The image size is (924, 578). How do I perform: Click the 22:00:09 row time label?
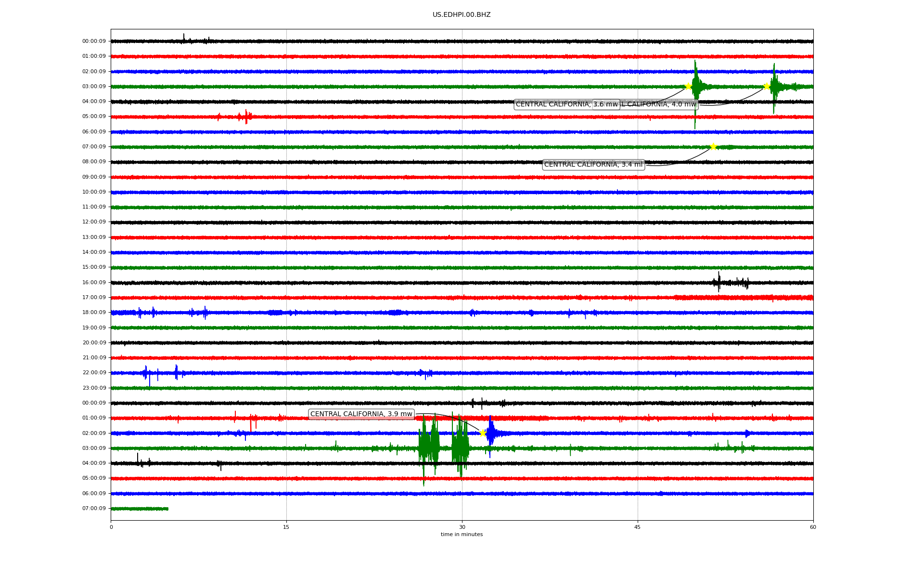(94, 373)
